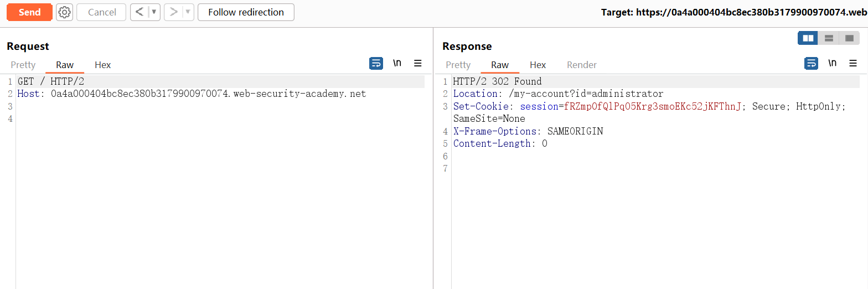868x289 pixels.
Task: Open the request settings gear icon
Action: [x=64, y=12]
